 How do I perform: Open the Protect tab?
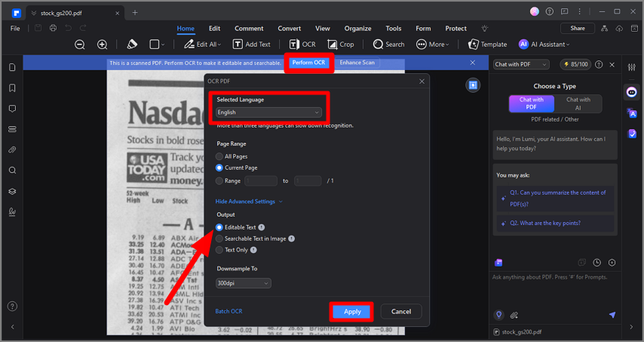pyautogui.click(x=456, y=29)
